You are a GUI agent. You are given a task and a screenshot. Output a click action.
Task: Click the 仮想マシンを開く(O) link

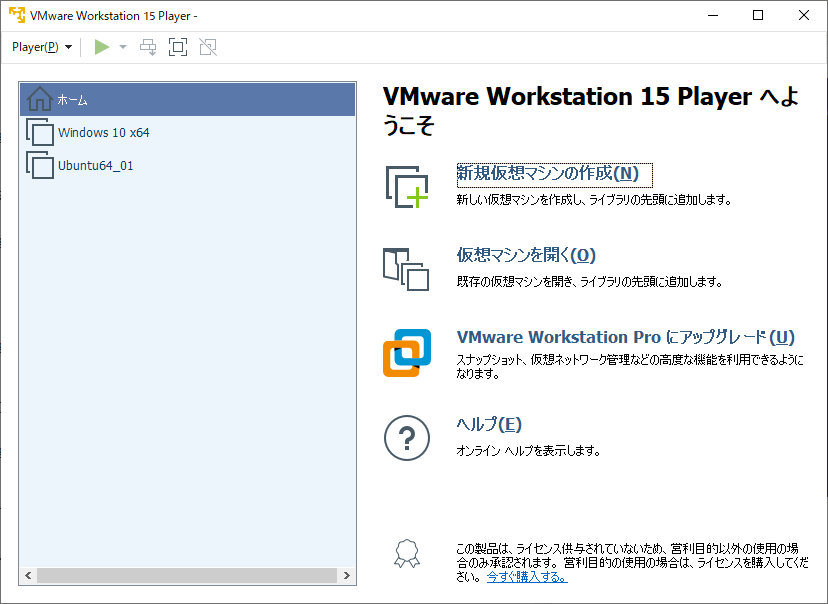coord(526,255)
